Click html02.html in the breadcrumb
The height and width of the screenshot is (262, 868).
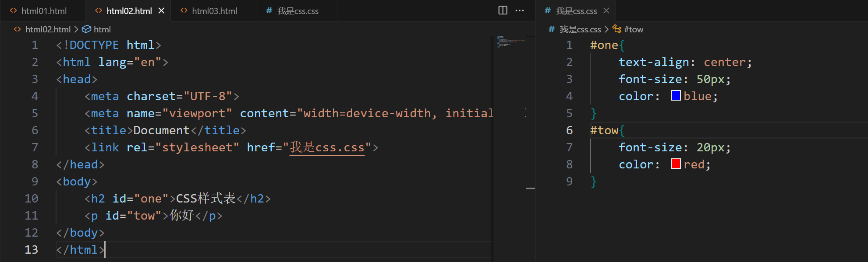coord(48,29)
